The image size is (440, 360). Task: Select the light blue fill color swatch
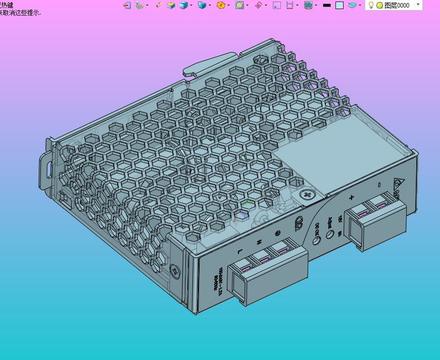[339, 5]
